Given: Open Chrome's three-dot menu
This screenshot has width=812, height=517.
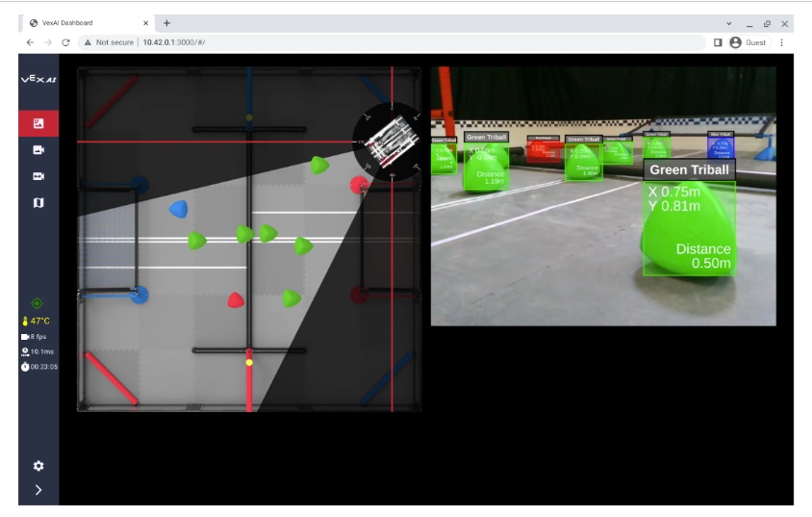Looking at the screenshot, I should click(781, 42).
